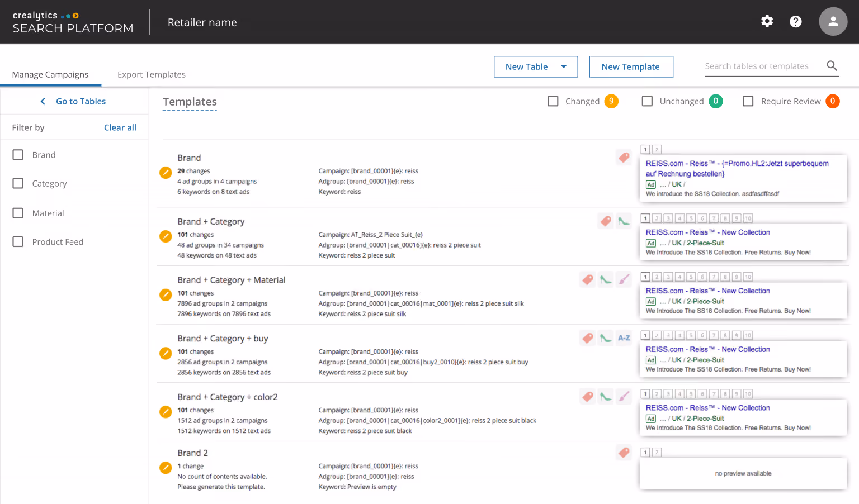859x504 pixels.
Task: Click the crealytics Search Platform logo
Action: pyautogui.click(x=73, y=22)
